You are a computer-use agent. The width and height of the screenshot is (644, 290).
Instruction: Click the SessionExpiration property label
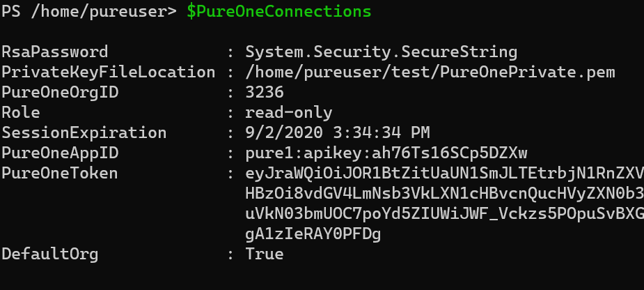coord(84,133)
